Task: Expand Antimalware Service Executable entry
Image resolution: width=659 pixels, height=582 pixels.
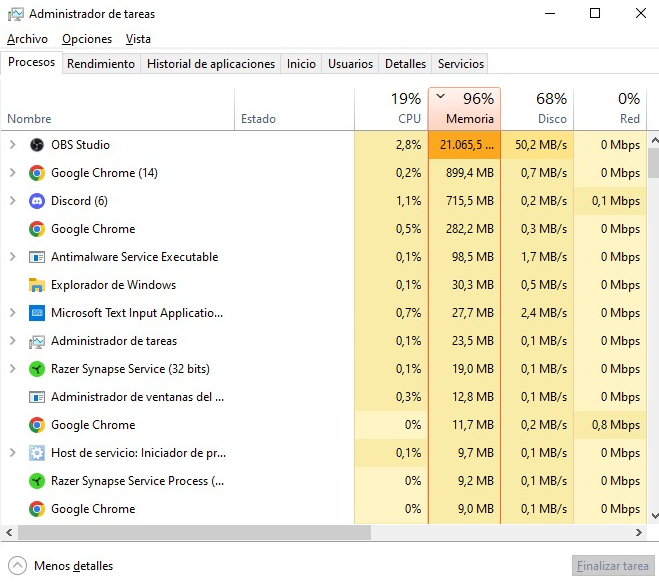Action: tap(13, 257)
